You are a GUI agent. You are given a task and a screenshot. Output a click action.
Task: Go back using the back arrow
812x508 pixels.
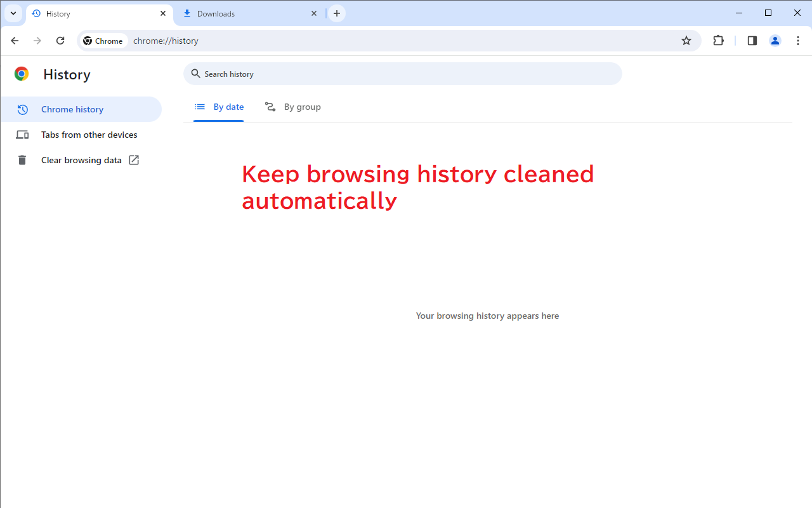pos(14,40)
